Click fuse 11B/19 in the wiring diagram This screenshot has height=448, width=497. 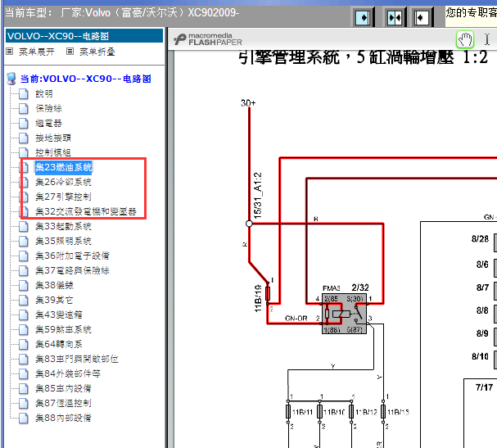click(x=268, y=293)
